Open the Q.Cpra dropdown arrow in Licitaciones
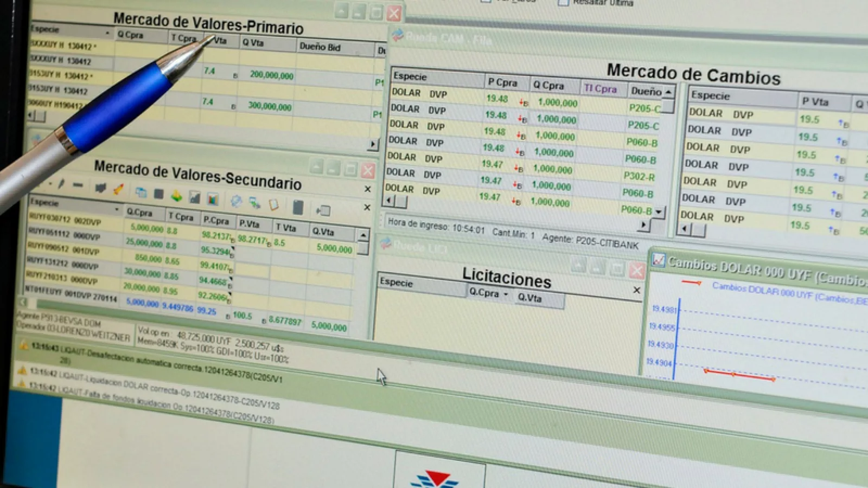This screenshot has width=868, height=488. pos(506,294)
